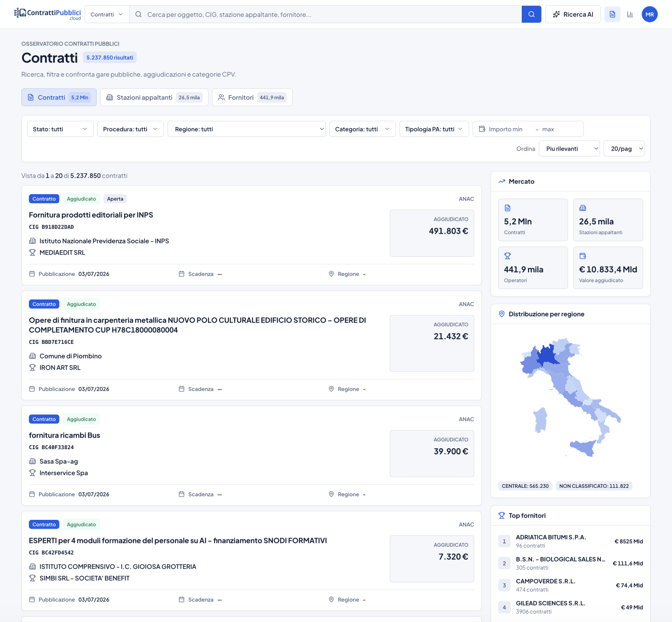Click the trophy icon next to IRON ART SRL
This screenshot has width=672, height=622.
click(x=32, y=367)
